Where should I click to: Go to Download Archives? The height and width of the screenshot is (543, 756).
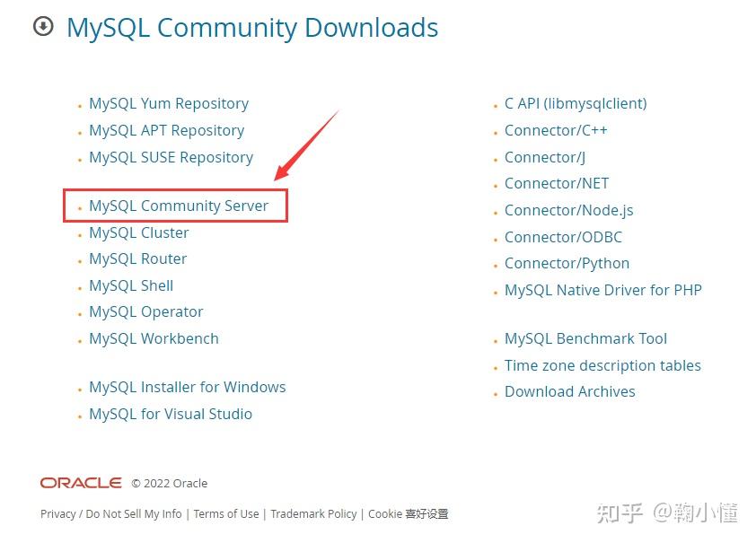click(570, 391)
